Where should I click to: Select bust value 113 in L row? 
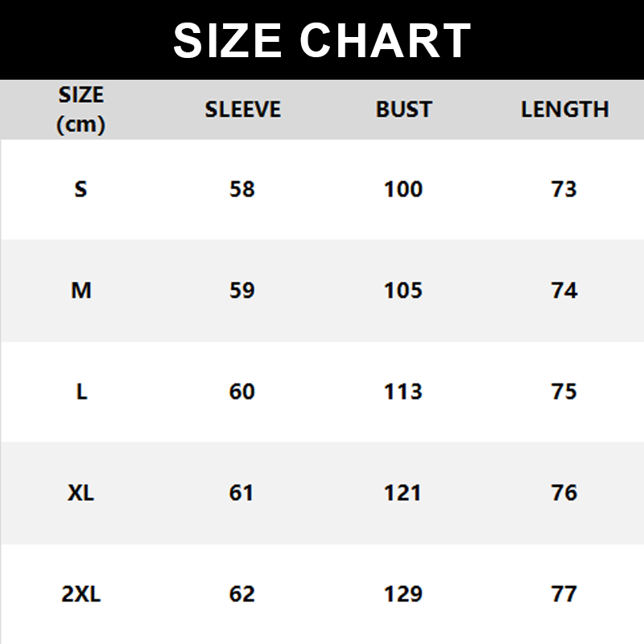pyautogui.click(x=403, y=391)
